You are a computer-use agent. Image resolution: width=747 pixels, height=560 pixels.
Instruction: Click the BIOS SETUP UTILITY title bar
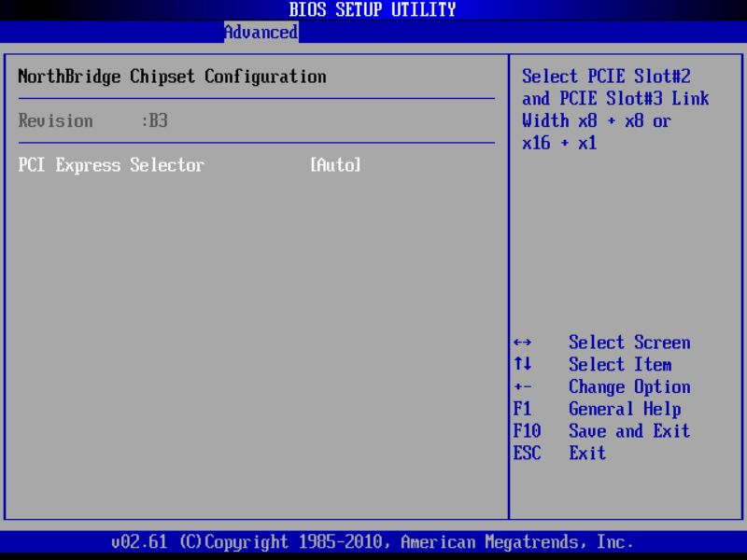tap(371, 9)
